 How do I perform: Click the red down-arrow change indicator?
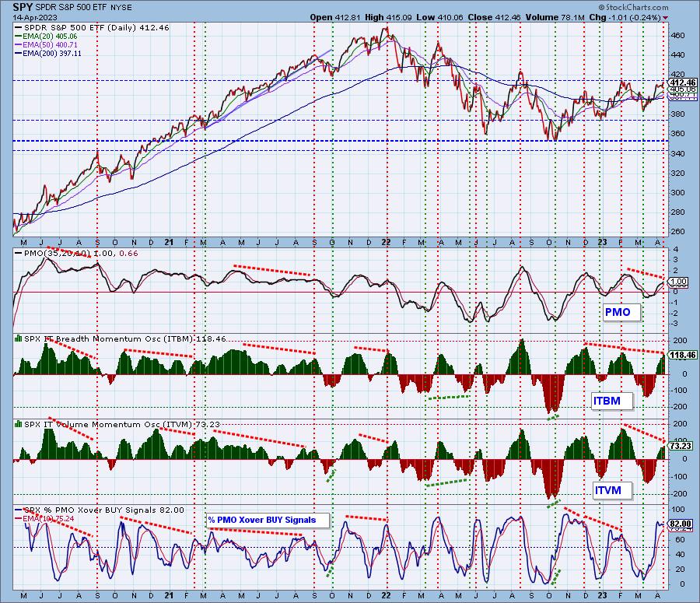[666, 18]
